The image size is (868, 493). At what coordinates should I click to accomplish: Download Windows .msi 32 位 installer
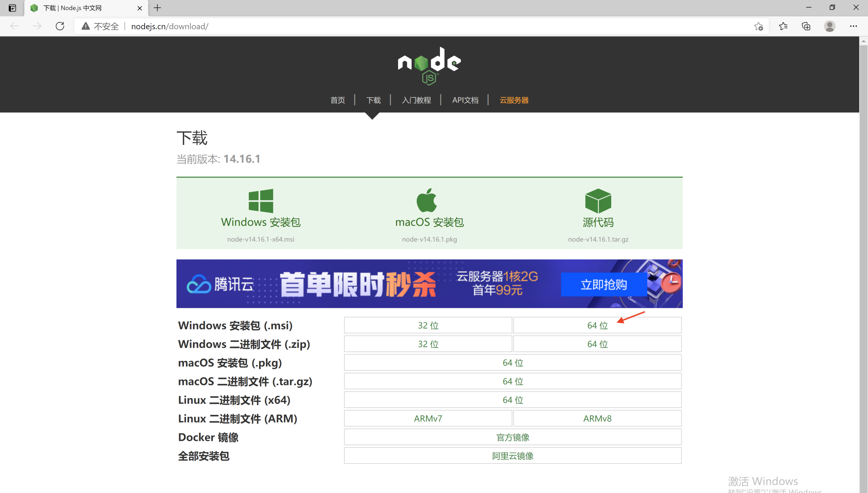coord(428,325)
